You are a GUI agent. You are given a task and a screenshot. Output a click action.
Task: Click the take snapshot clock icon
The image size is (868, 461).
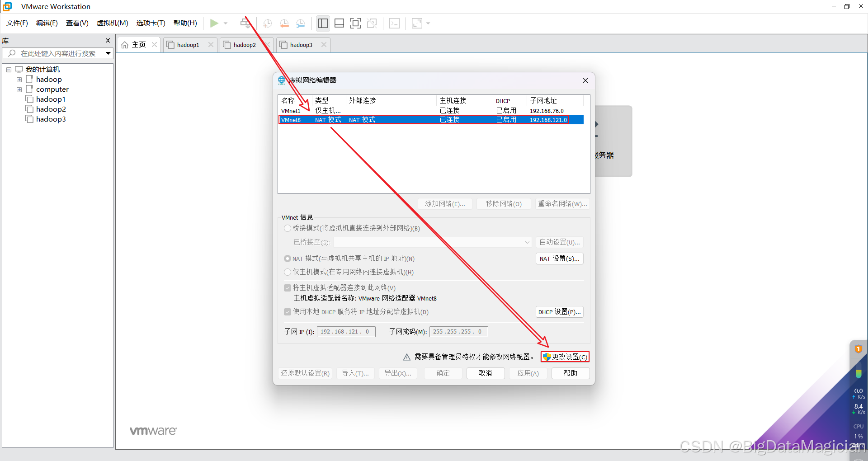267,23
